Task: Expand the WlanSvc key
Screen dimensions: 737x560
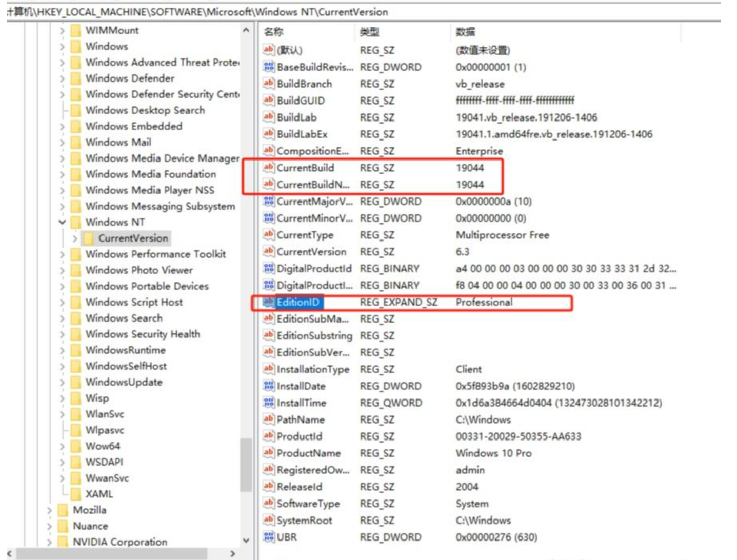Action: click(x=62, y=414)
